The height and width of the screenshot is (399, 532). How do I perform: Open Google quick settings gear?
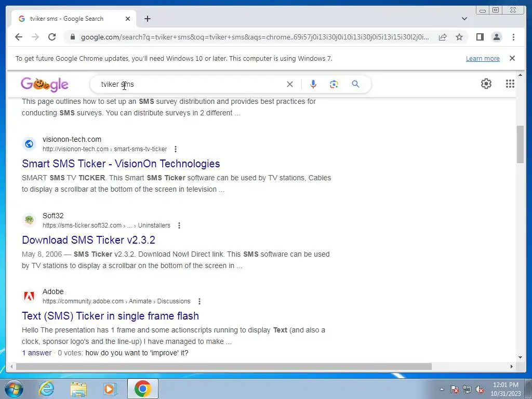click(486, 84)
